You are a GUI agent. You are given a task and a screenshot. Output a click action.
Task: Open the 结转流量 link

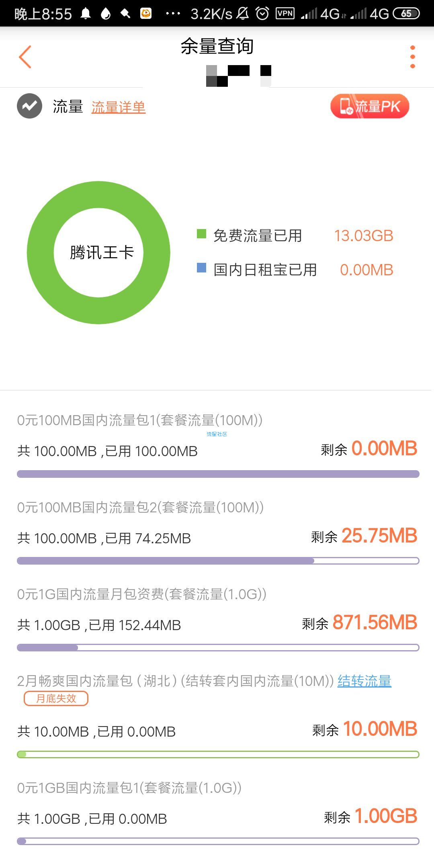pos(364,681)
